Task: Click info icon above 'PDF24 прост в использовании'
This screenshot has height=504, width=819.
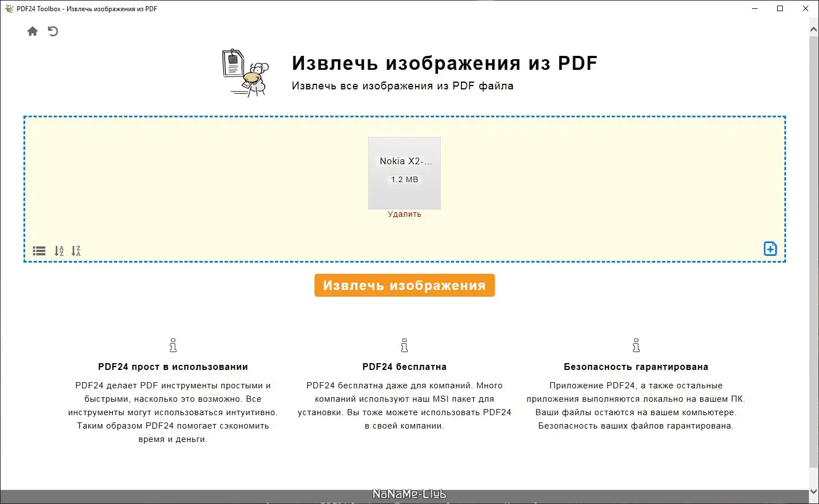Action: pyautogui.click(x=173, y=345)
